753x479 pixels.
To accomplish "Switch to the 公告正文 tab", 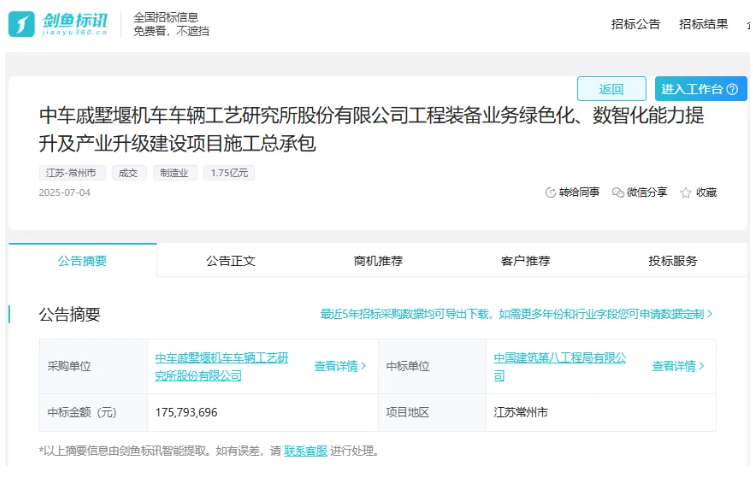I will click(231, 260).
